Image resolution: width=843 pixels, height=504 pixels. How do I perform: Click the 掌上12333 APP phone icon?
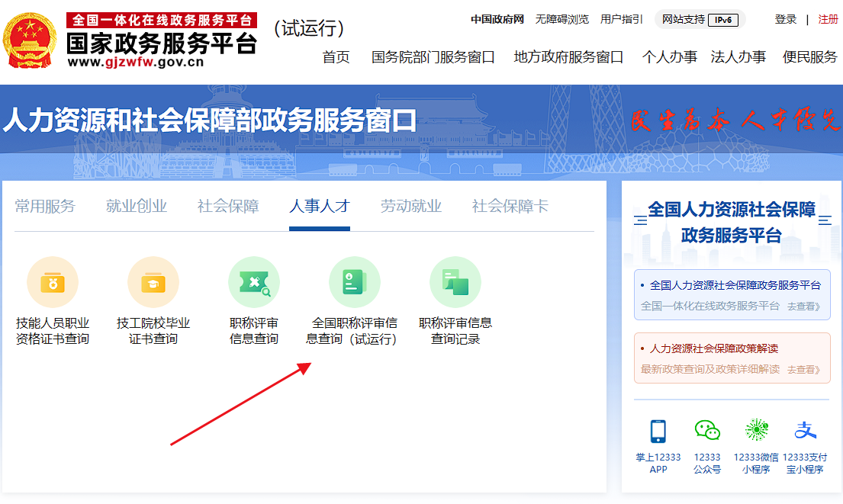pyautogui.click(x=658, y=435)
